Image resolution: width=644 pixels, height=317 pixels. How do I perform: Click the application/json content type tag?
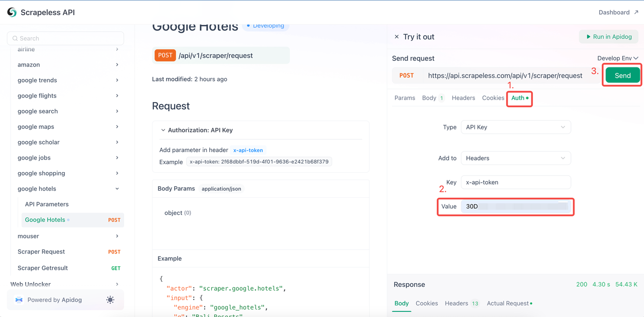[221, 189]
